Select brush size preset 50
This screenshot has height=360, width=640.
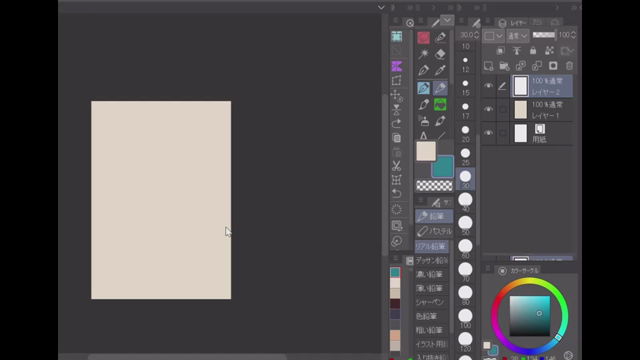(465, 226)
